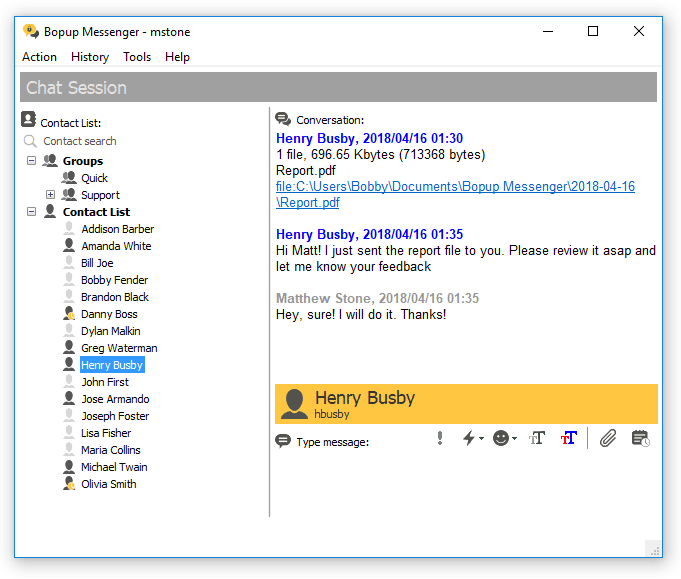The image size is (681, 579).
Task: Open the emoticon smiley dropdown
Action: [x=505, y=438]
